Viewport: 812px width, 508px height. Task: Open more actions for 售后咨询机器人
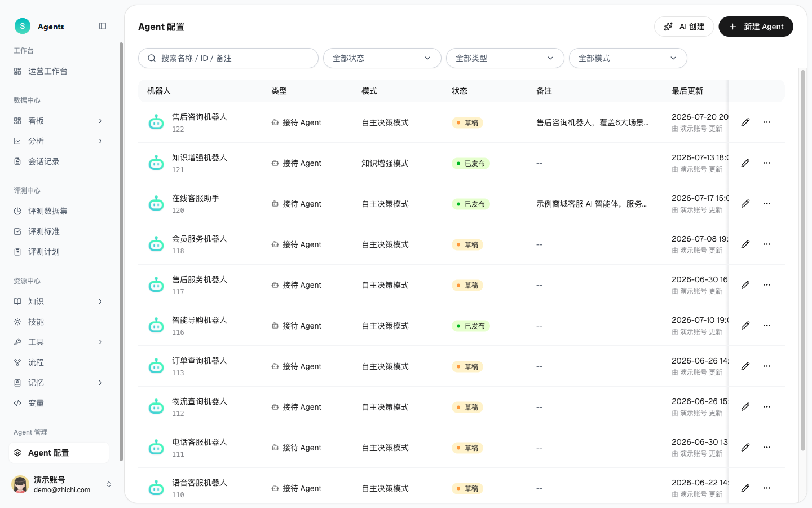click(x=767, y=122)
